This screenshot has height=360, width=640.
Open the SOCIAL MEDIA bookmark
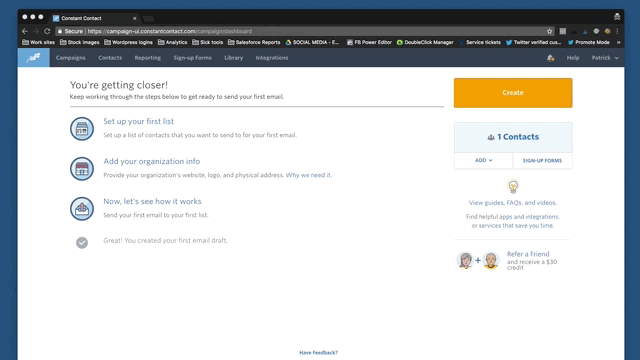tap(312, 42)
